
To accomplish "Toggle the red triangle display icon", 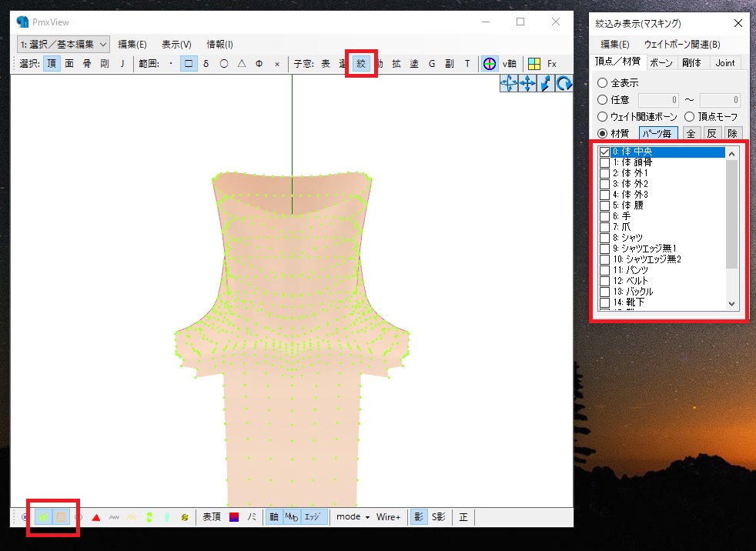I will [x=96, y=517].
